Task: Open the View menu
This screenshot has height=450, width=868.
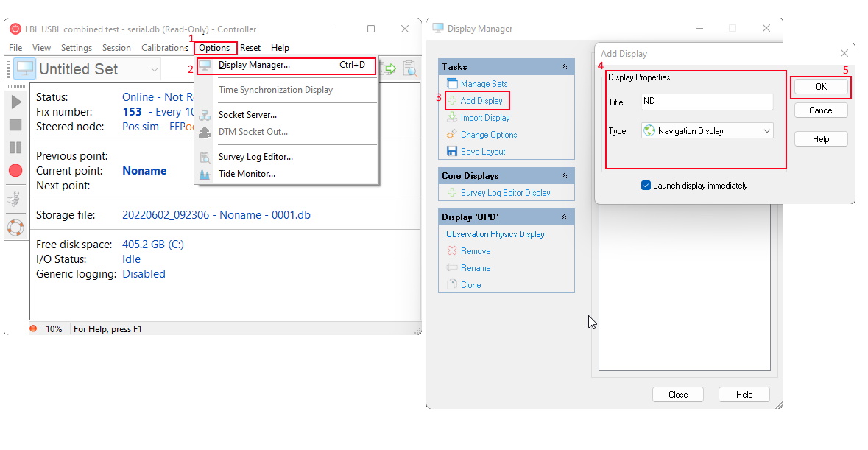Action: 41,48
